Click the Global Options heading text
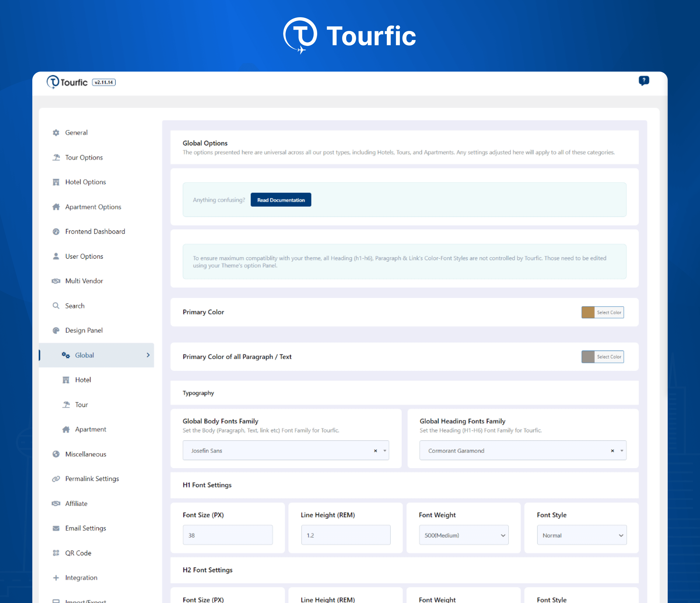Image resolution: width=700 pixels, height=603 pixels. (205, 143)
